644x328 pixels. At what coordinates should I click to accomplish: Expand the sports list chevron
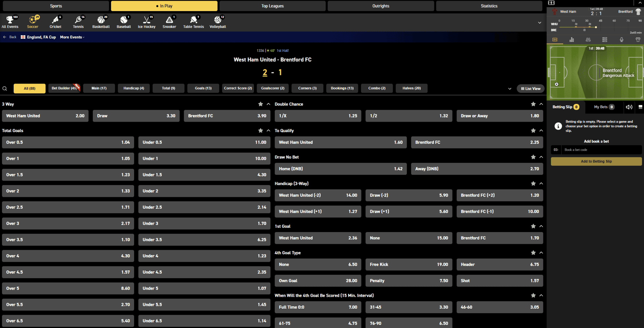click(x=540, y=23)
